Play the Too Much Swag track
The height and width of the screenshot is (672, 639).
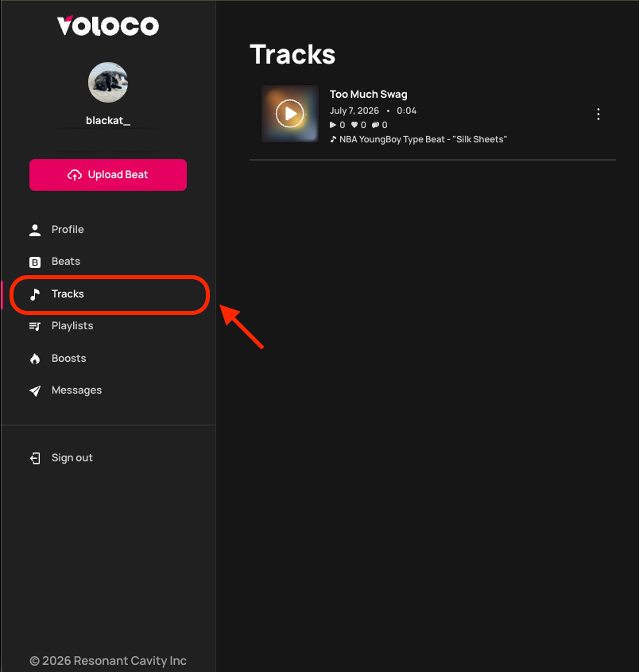click(x=290, y=114)
